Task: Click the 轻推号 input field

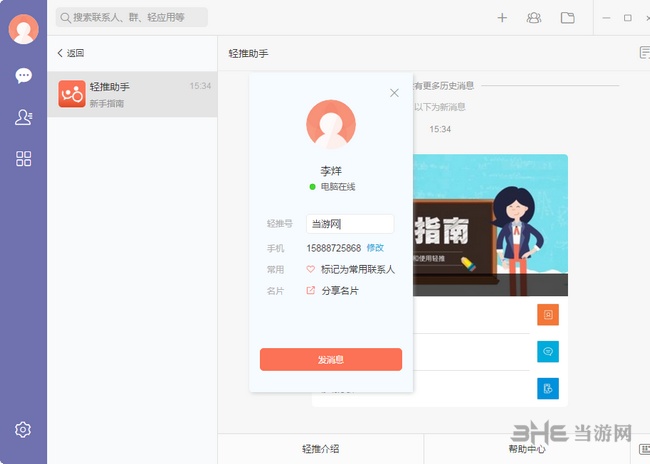Action: click(x=350, y=224)
